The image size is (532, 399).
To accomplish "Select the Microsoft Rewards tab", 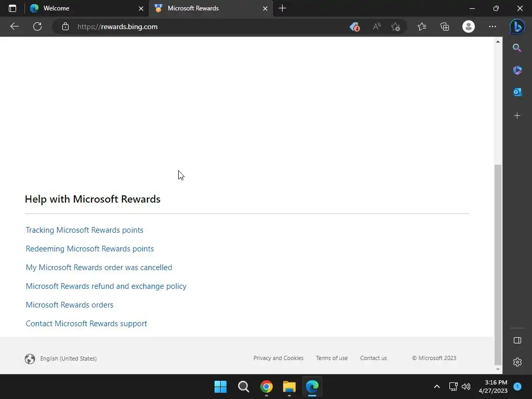I will (x=211, y=8).
